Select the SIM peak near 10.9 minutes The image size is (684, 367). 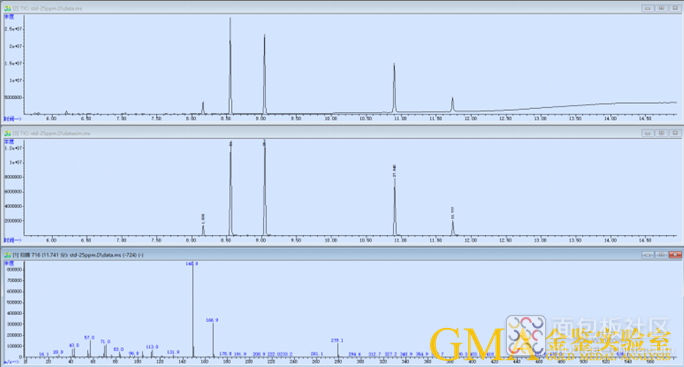click(x=395, y=205)
